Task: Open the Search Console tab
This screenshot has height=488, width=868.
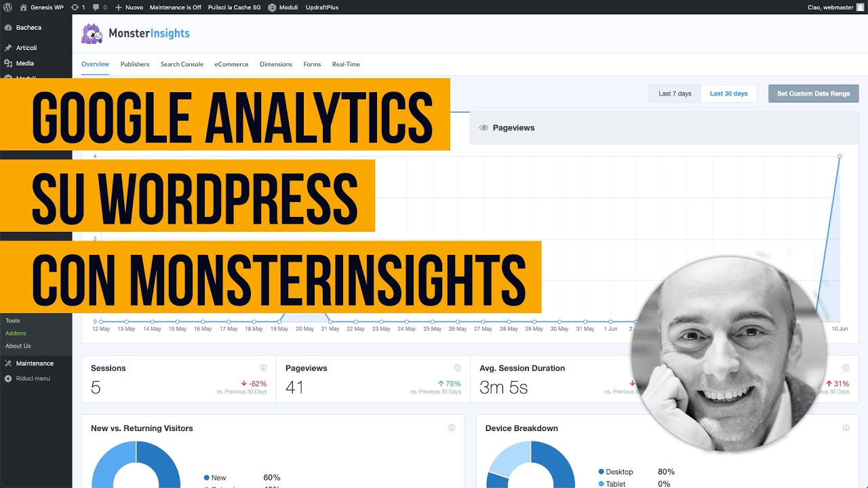Action: tap(182, 64)
